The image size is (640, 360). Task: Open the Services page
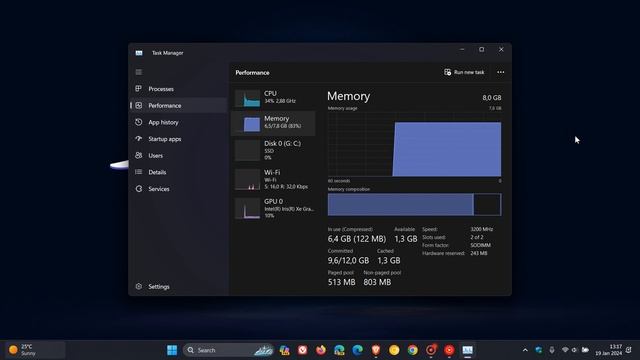178,189
